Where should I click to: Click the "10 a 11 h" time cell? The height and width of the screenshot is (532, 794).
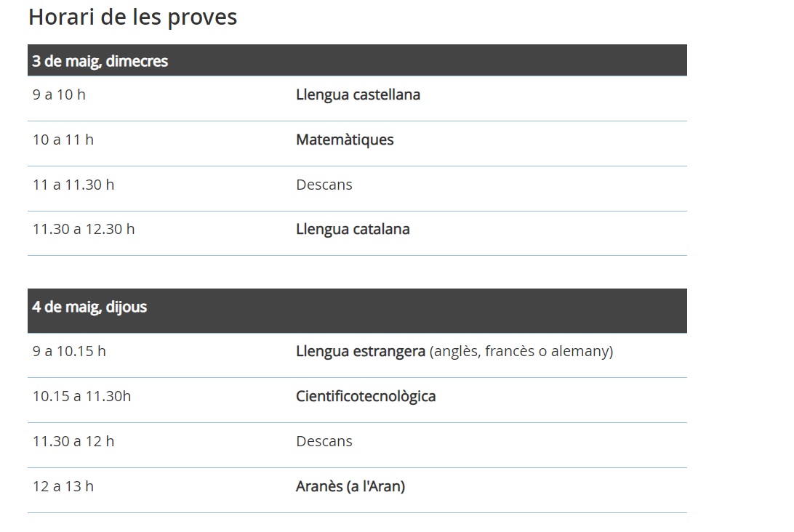pos(63,140)
